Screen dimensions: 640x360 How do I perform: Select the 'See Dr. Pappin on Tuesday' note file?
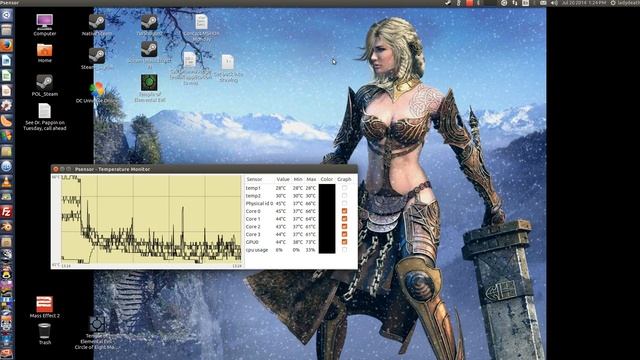click(44, 117)
